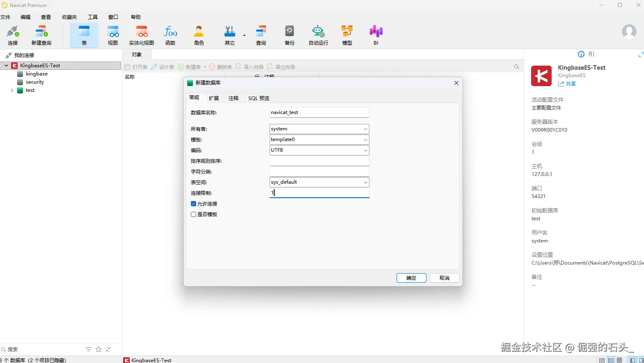This screenshot has height=363, width=644.
Task: Select the Function (函数) toolbar icon
Action: pyautogui.click(x=170, y=35)
